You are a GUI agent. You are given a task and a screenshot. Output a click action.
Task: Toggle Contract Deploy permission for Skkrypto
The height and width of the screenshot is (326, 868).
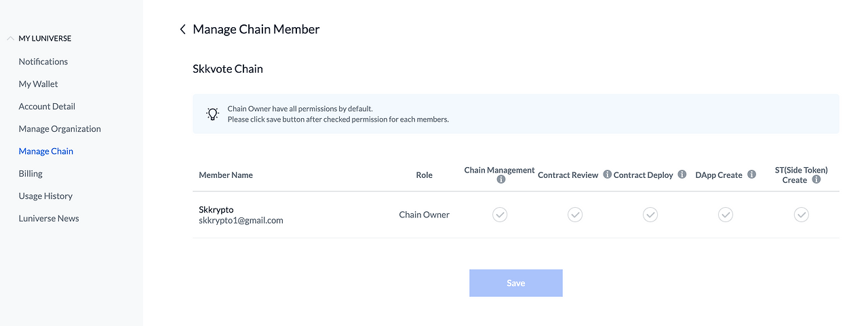coord(650,215)
